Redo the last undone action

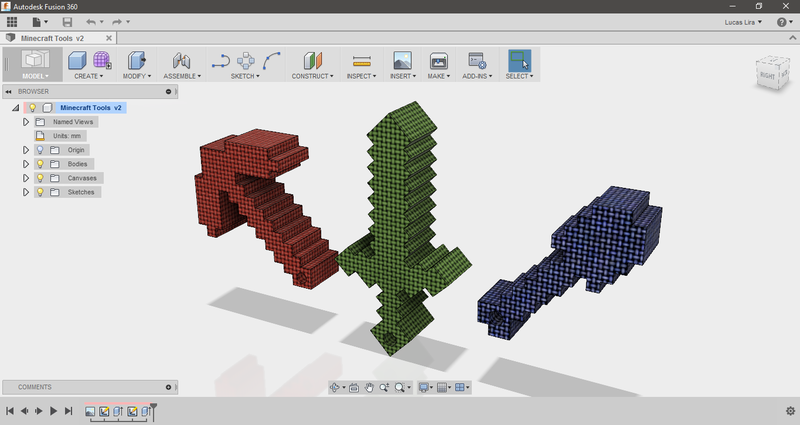pyautogui.click(x=117, y=22)
